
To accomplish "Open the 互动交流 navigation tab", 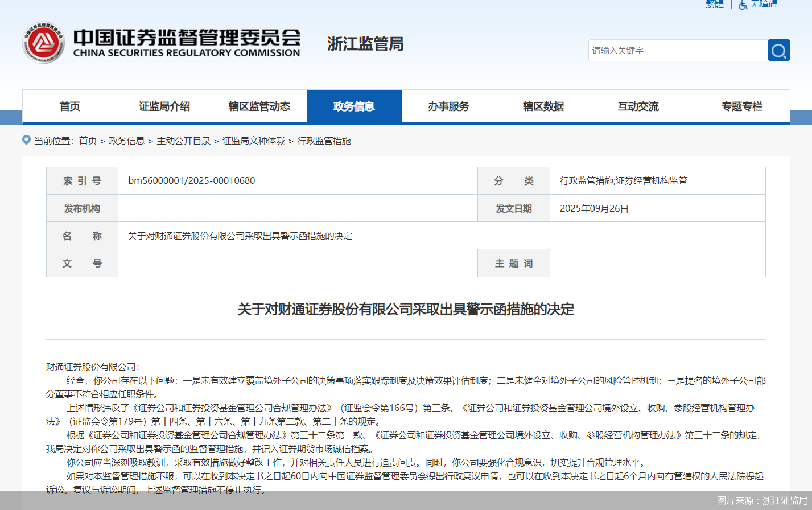I will click(x=638, y=106).
